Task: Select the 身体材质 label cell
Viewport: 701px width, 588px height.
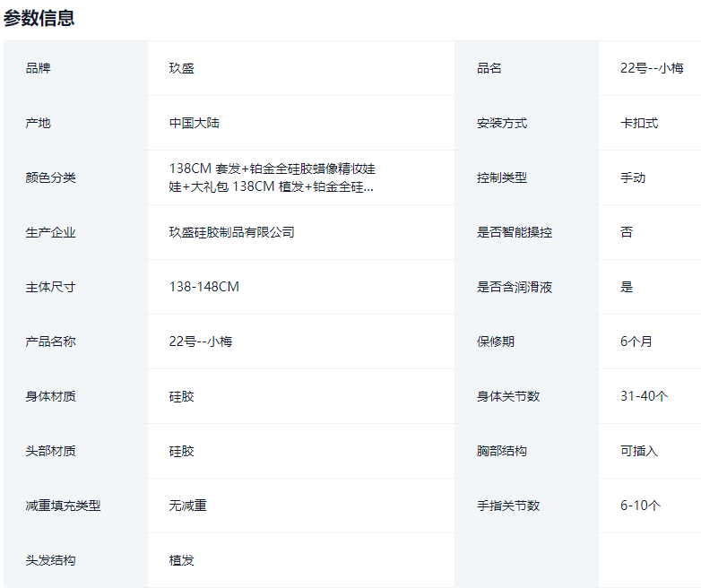Action: (50, 396)
